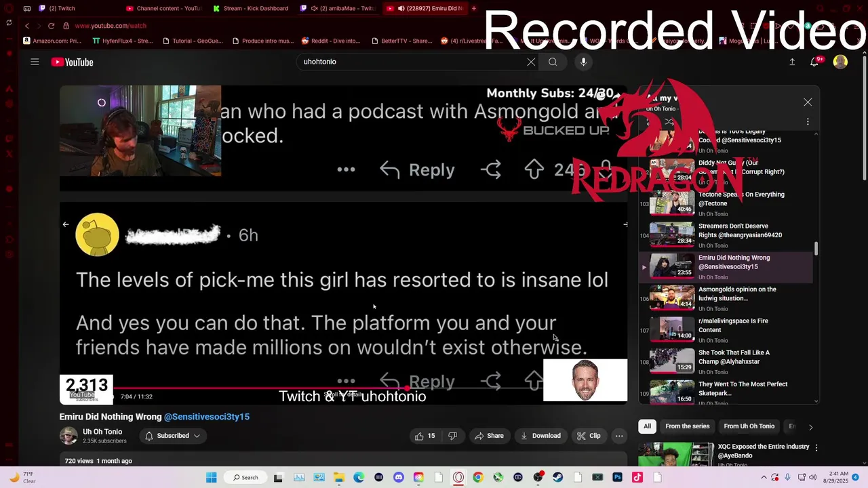This screenshot has height=488, width=868.
Task: Select the From the series chip
Action: tap(687, 426)
